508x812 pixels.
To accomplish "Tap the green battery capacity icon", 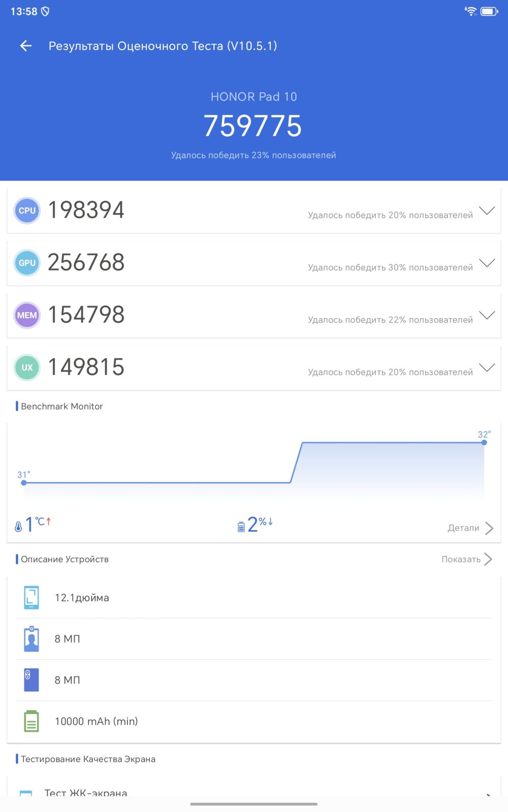I will click(31, 721).
